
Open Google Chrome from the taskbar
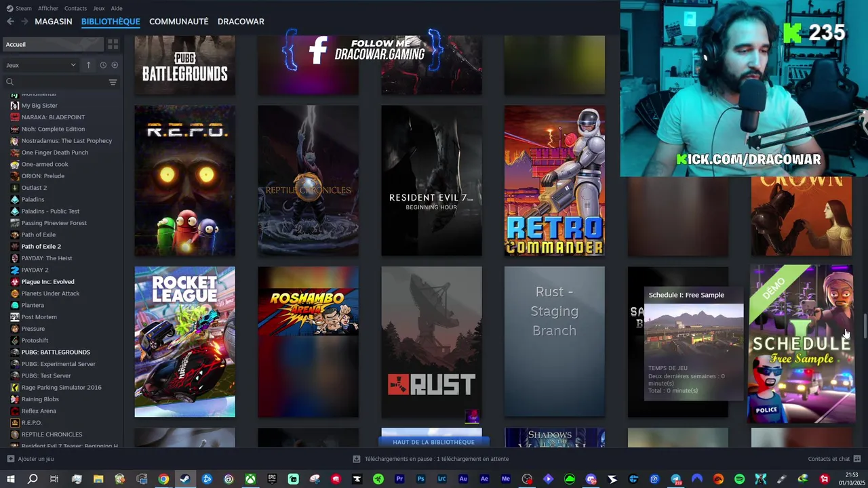(x=163, y=479)
